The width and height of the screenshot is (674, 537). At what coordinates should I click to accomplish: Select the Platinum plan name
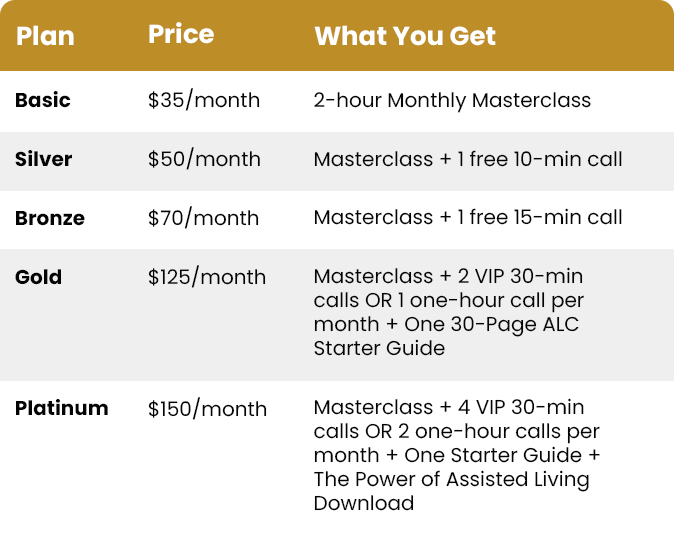(x=61, y=408)
